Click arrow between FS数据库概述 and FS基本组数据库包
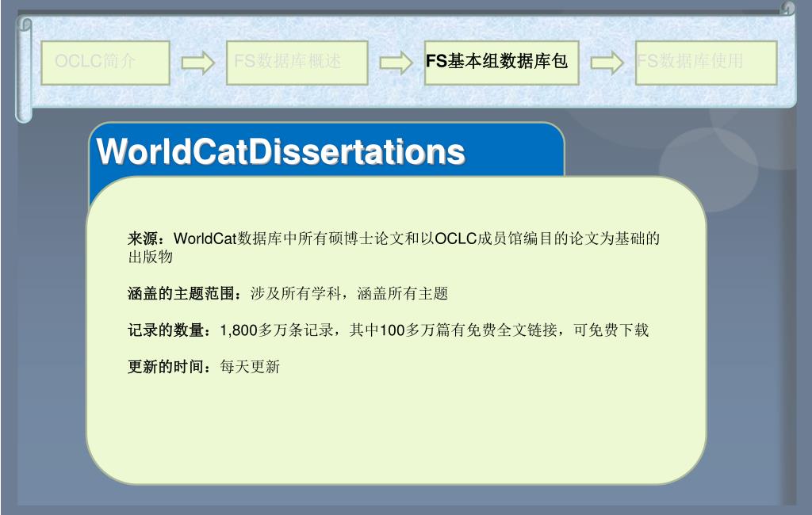This screenshot has height=515, width=812. pyautogui.click(x=396, y=63)
